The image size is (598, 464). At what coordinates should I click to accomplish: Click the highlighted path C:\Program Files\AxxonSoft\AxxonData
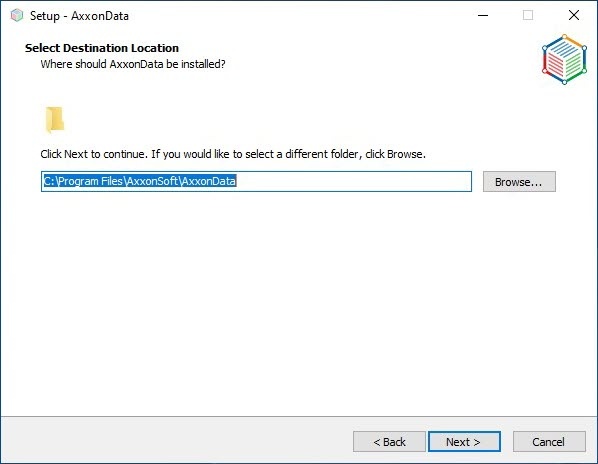click(x=140, y=181)
